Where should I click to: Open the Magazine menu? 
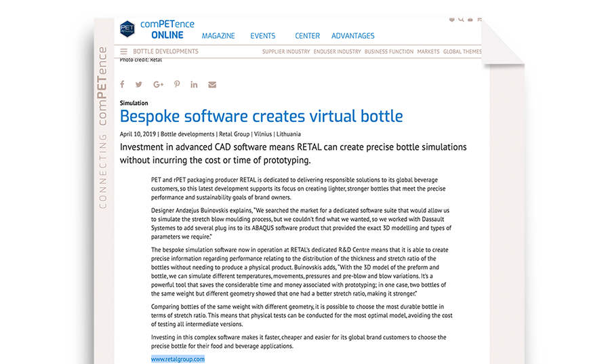218,36
